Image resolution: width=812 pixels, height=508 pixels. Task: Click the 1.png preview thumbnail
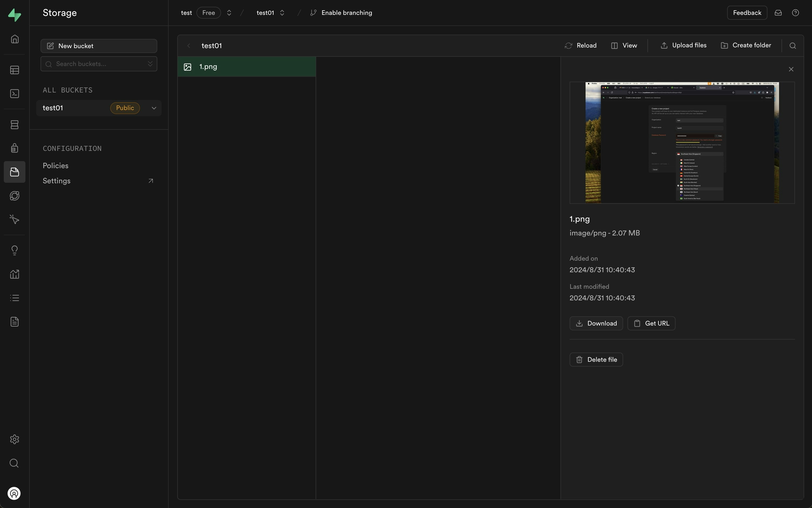(682, 142)
